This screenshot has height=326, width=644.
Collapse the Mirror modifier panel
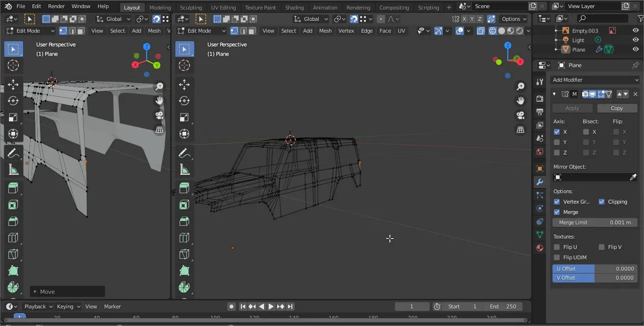(554, 94)
